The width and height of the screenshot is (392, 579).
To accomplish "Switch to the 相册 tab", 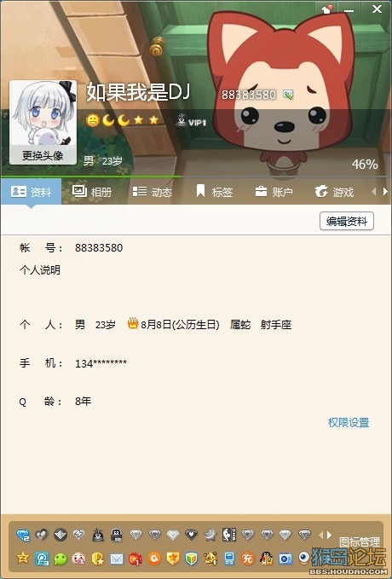I will click(x=92, y=192).
